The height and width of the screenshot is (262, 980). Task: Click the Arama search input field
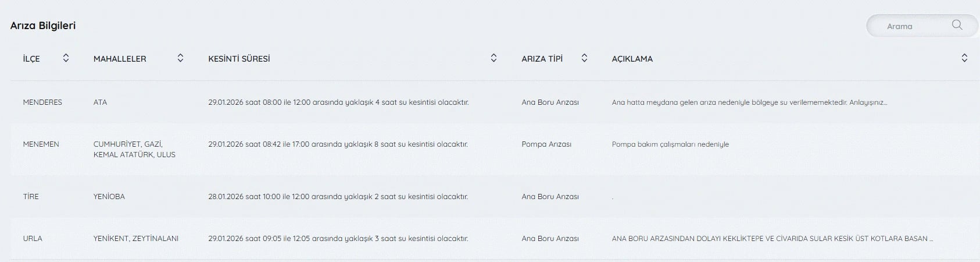pyautogui.click(x=907, y=26)
